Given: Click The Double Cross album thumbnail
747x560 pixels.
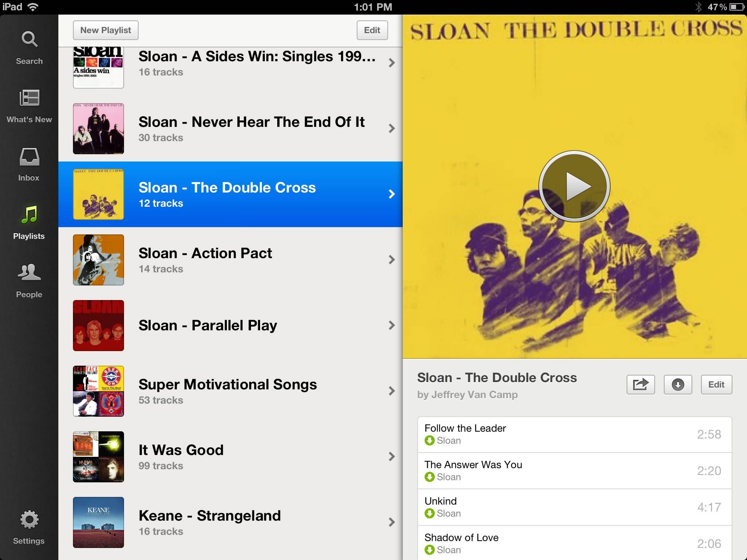Looking at the screenshot, I should (98, 194).
